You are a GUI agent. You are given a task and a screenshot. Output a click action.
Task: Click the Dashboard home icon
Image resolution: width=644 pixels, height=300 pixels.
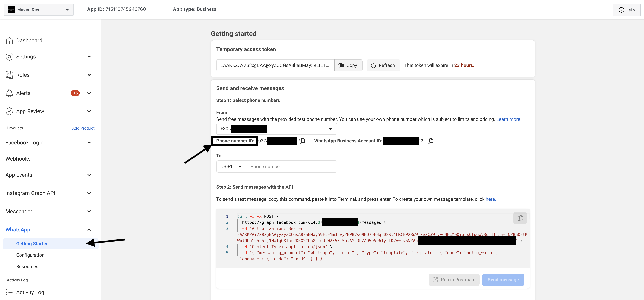(x=9, y=40)
